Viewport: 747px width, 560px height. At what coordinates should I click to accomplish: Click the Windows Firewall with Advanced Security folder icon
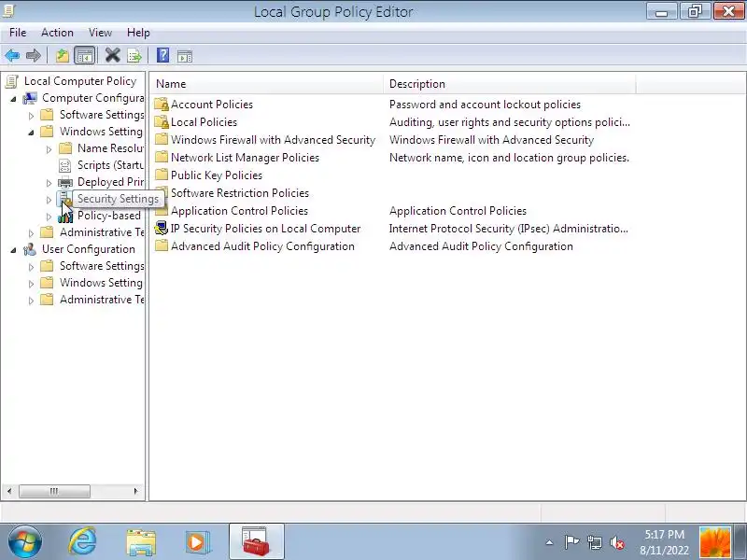tap(162, 139)
